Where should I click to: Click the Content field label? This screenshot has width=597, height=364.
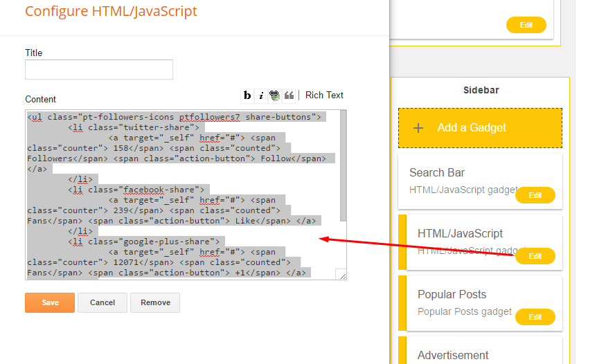tap(40, 99)
